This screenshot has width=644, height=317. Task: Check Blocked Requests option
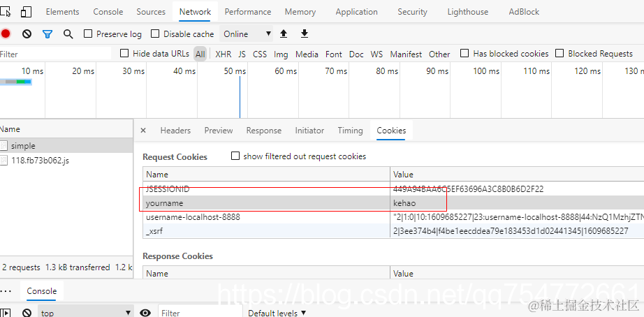click(x=559, y=53)
